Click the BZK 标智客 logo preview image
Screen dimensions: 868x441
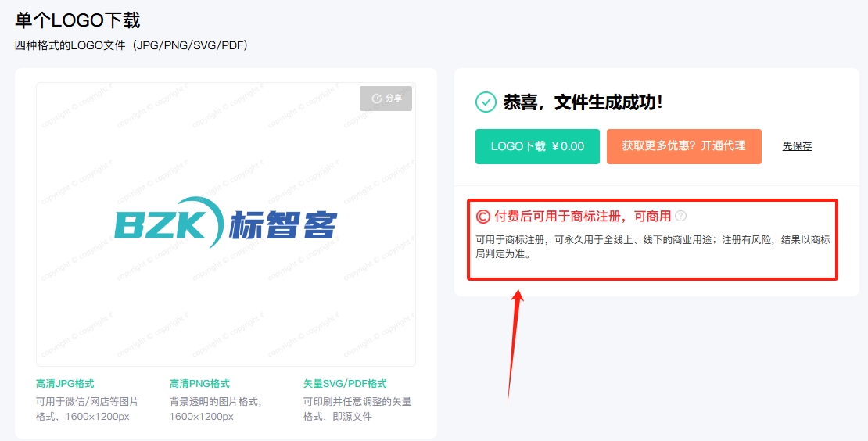pyautogui.click(x=226, y=223)
